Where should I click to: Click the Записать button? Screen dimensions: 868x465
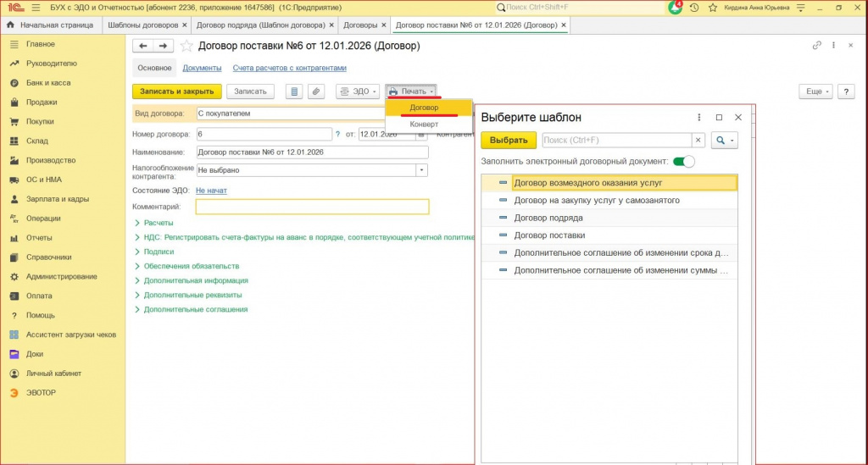(250, 91)
